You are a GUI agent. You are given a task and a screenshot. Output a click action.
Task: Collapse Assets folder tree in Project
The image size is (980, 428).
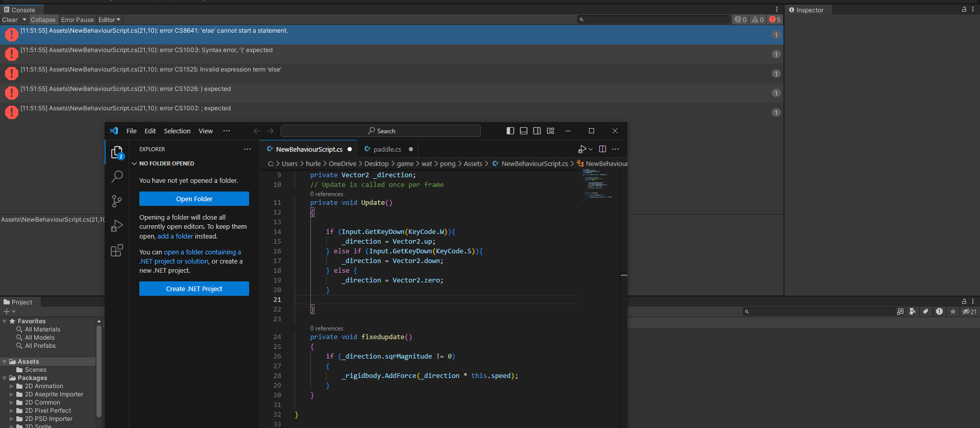[5, 362]
